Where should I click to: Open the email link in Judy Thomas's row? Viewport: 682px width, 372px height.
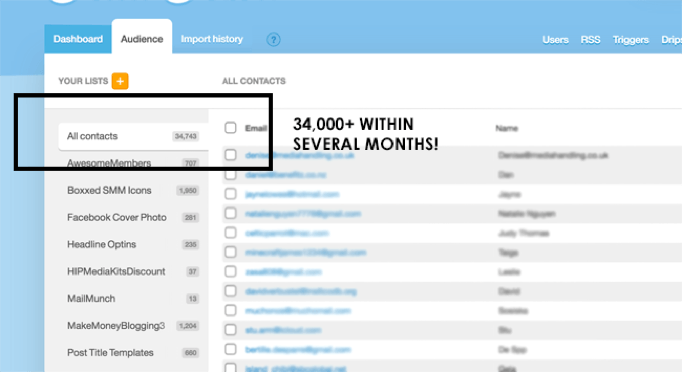pos(287,233)
